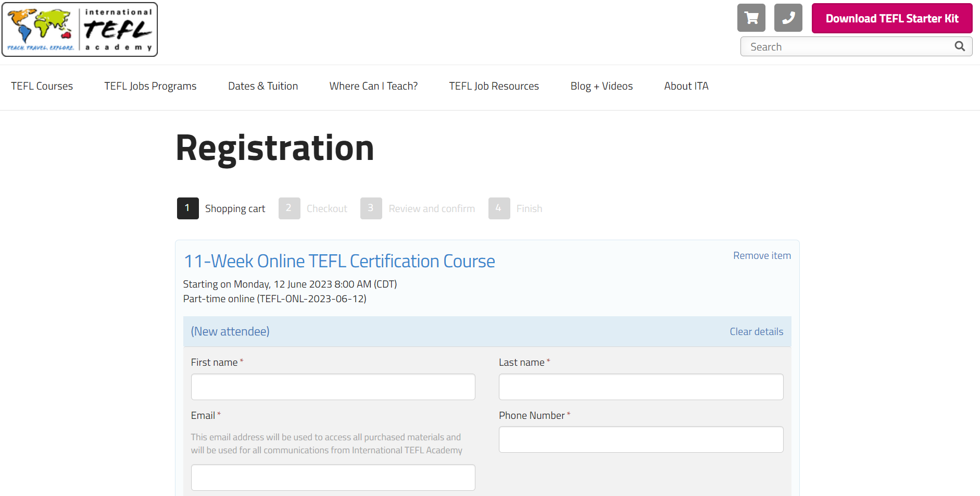This screenshot has width=980, height=496.
Task: Clear the new attendee details
Action: (x=756, y=332)
